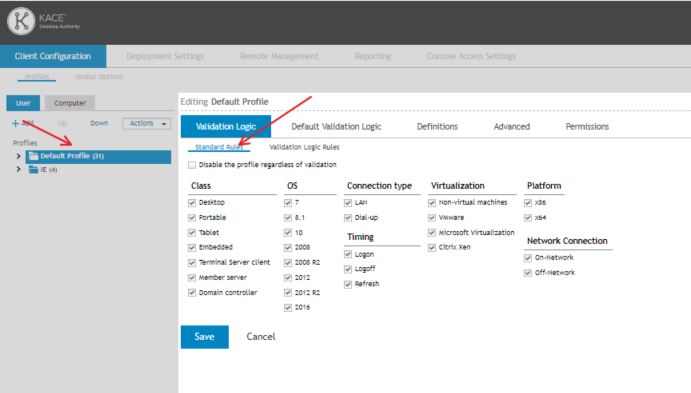Toggle the LAN connection checkbox
Image resolution: width=691 pixels, height=393 pixels.
tap(348, 203)
